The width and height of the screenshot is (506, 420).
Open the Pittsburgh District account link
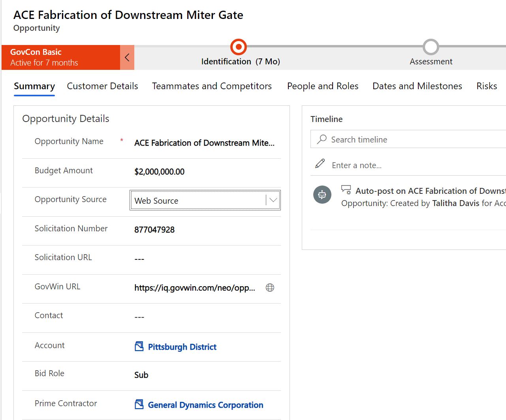pyautogui.click(x=182, y=347)
